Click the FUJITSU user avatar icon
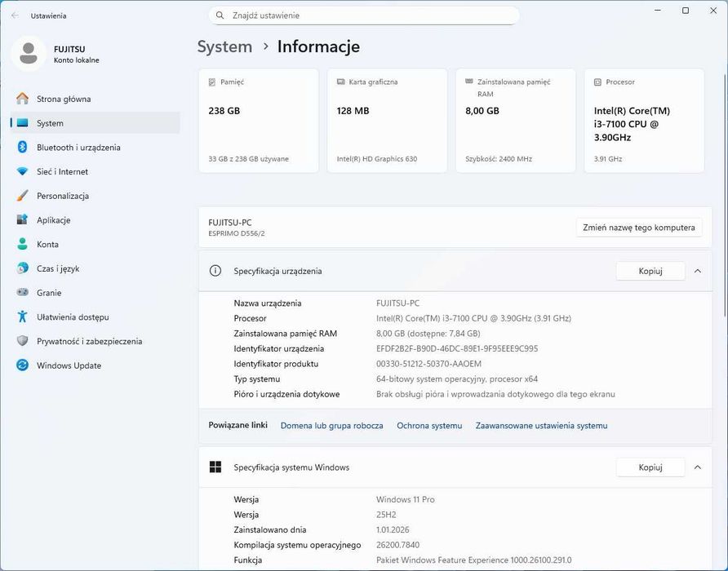The image size is (728, 571). [x=29, y=53]
